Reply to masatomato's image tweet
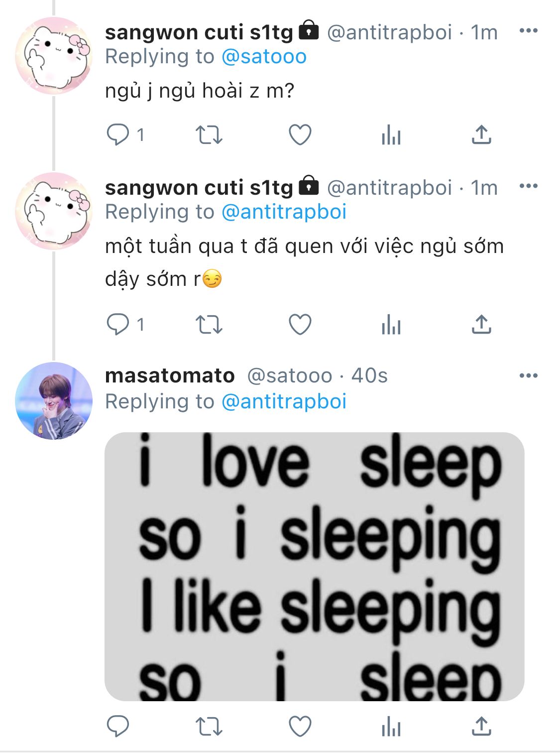Screen dimensions: 560x753 pos(118,727)
